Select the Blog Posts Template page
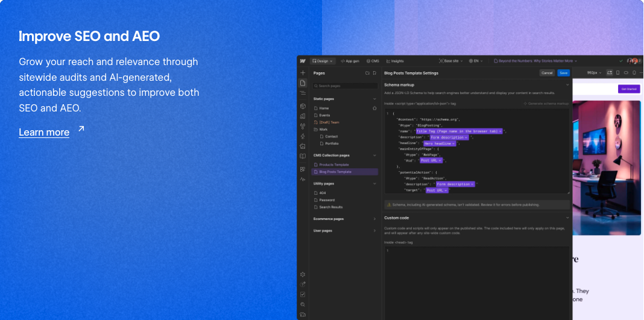 point(344,172)
